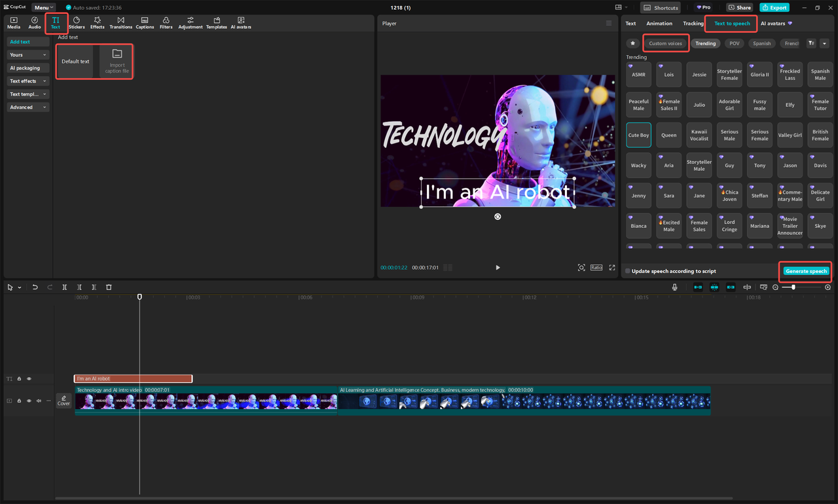
Task: Open the Templates panel
Action: coord(217,23)
